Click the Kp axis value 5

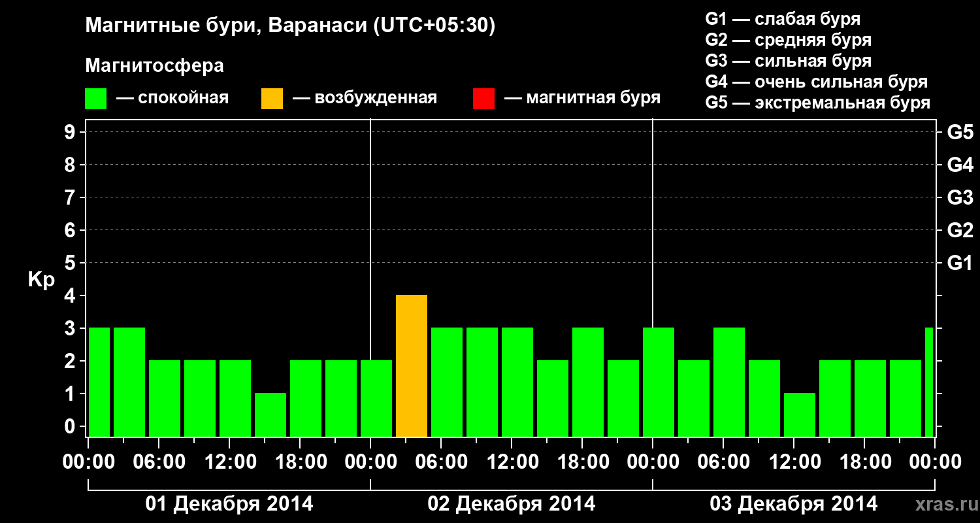[71, 263]
